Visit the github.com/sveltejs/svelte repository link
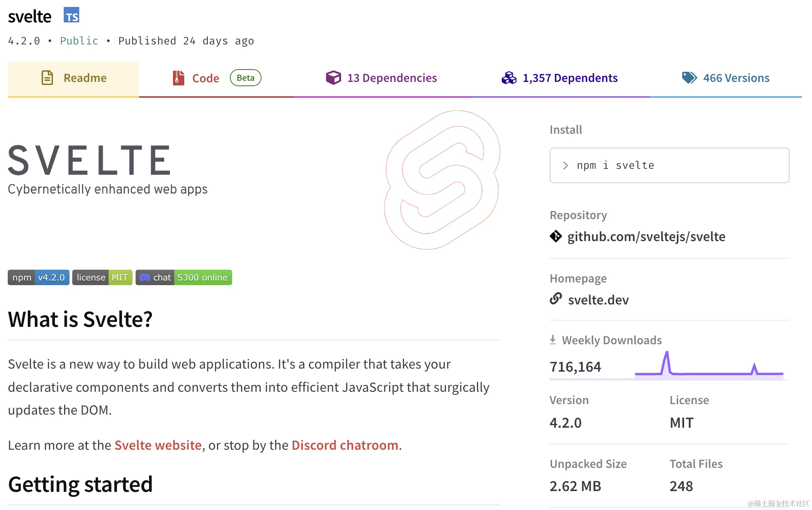Image resolution: width=812 pixels, height=510 pixels. pyautogui.click(x=646, y=236)
